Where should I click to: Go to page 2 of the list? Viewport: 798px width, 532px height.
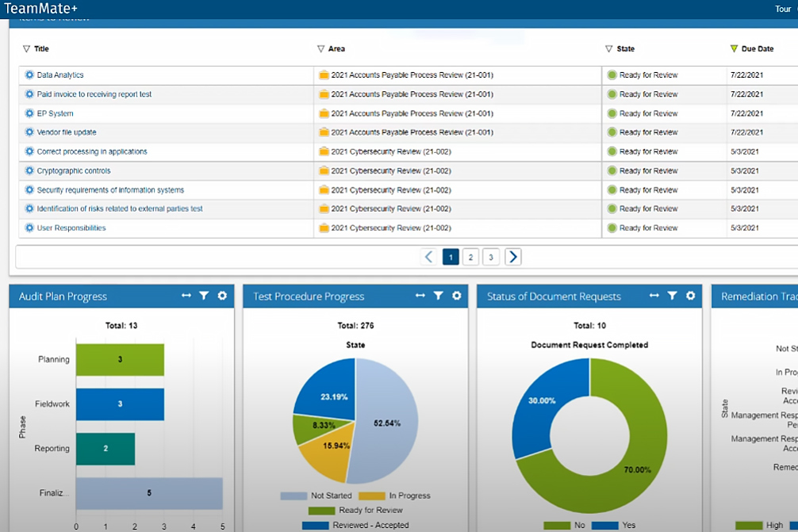point(470,257)
